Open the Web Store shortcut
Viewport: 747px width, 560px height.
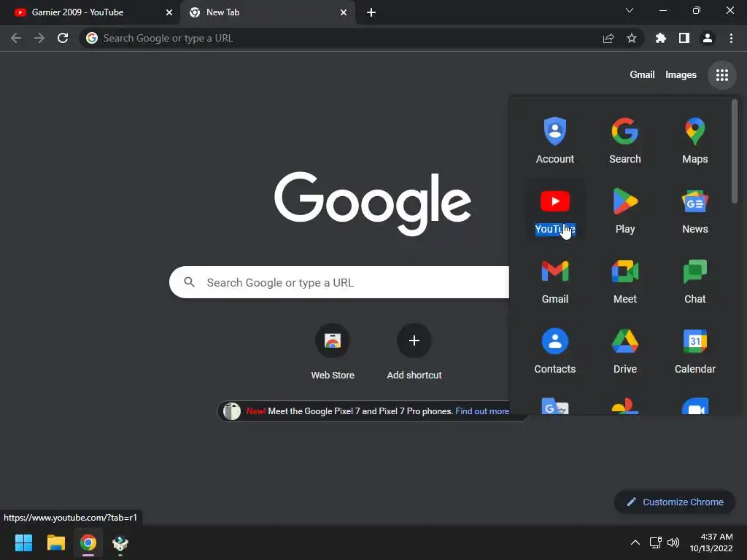coord(333,352)
